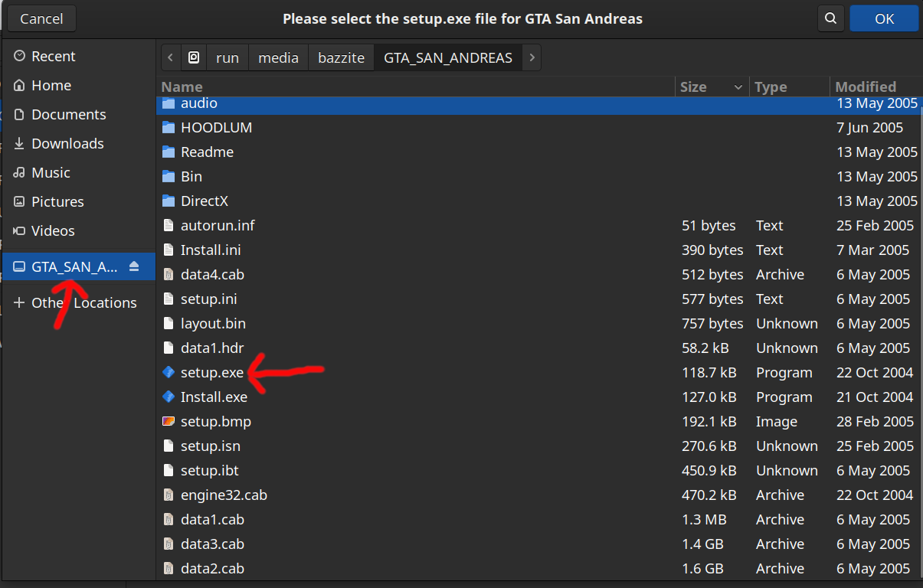Open Documents in the sidebar

coord(78,114)
